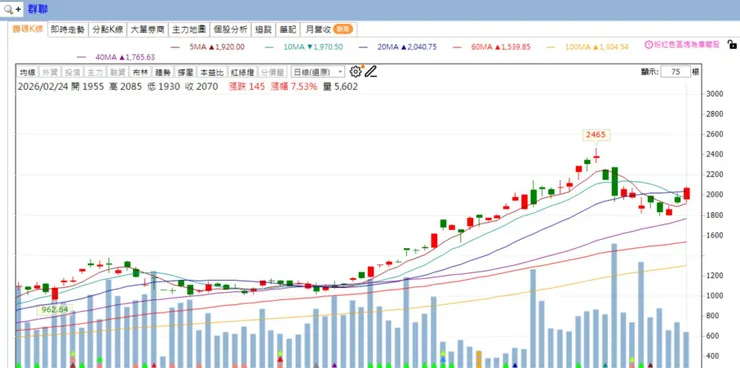Toggle the 撐壓 support-resistance overlay
The width and height of the screenshot is (740, 368).
pos(185,72)
